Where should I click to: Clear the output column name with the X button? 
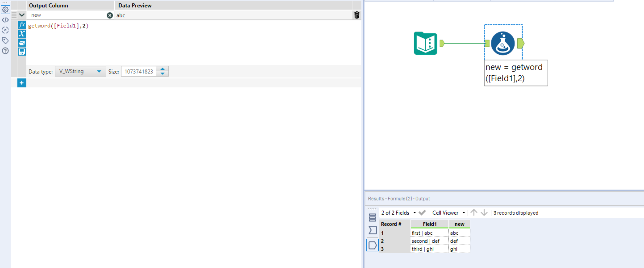tap(110, 15)
